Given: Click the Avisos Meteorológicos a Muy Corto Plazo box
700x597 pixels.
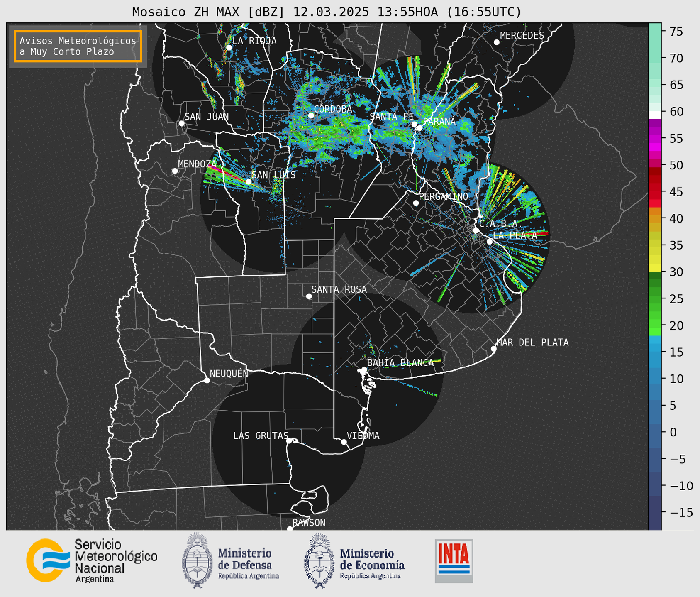Looking at the screenshot, I should pos(78,46).
